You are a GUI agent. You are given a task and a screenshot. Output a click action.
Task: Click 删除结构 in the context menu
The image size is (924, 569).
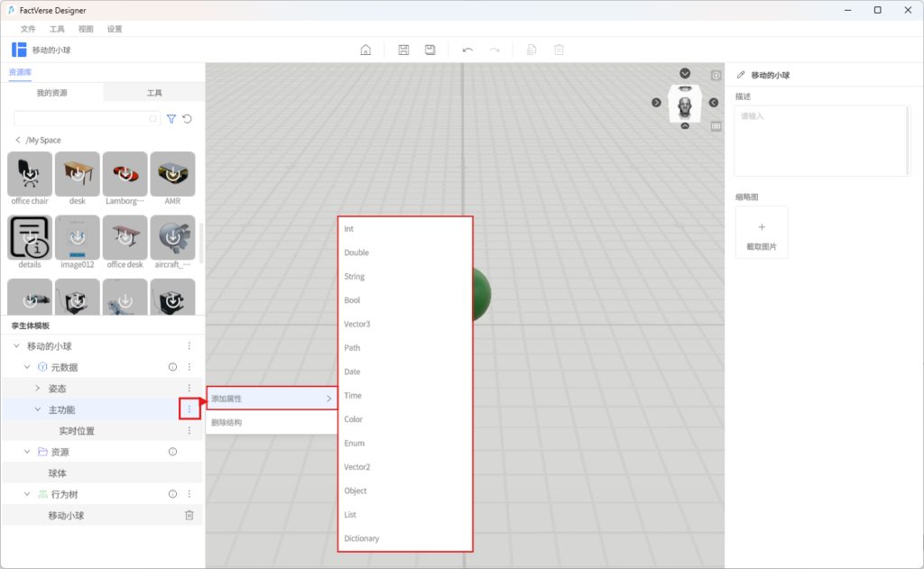pyautogui.click(x=226, y=422)
